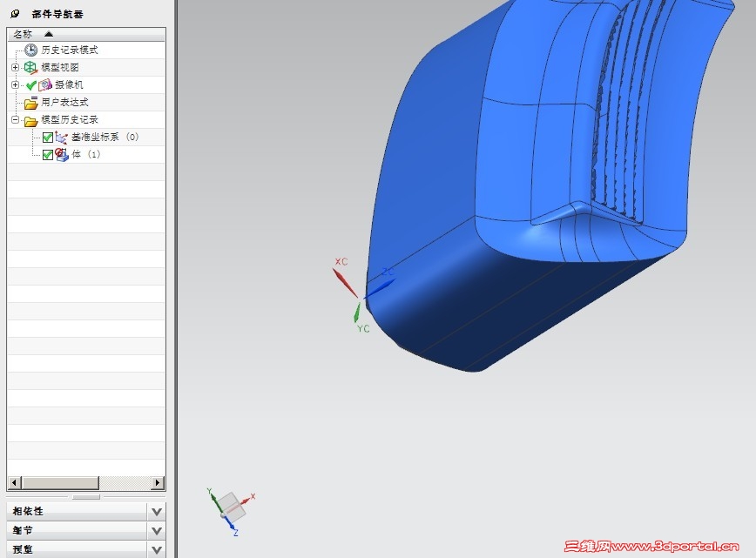Toggle the 基准坐标系 (0) checkbox

[x=48, y=138]
